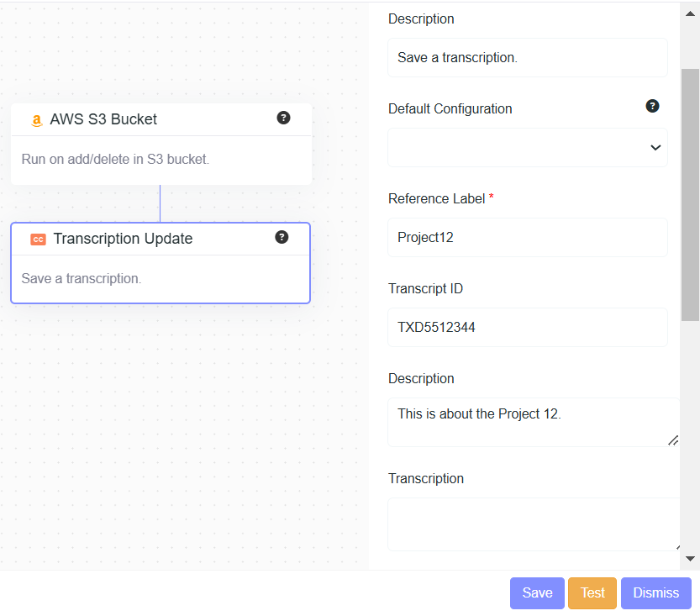Select the AWS S3 Bucket node body text
Screen dimensions: 700x616
click(x=115, y=160)
